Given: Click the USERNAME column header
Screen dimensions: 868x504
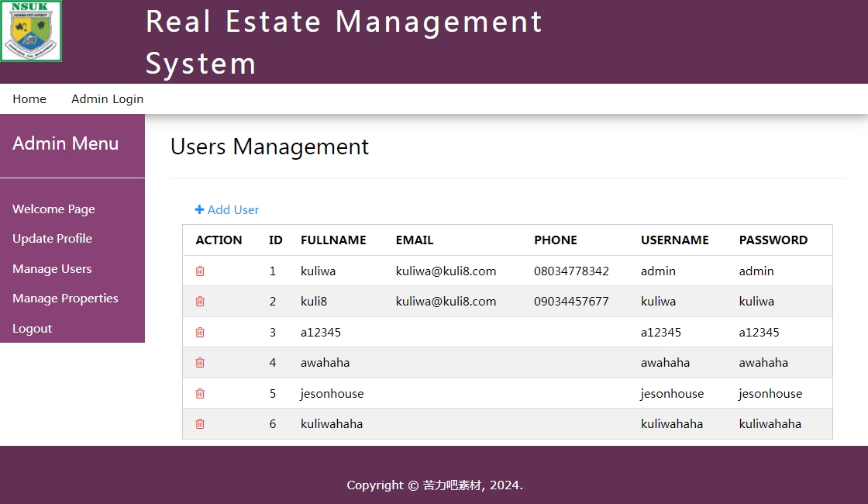Looking at the screenshot, I should click(674, 240).
